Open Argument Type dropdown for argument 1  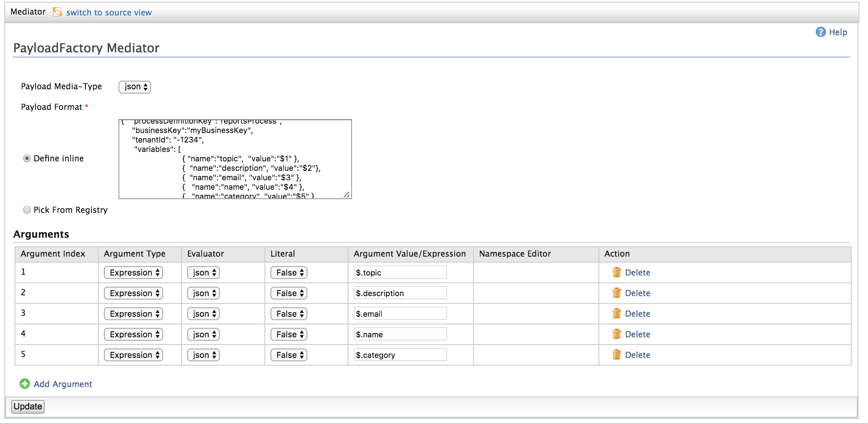click(134, 273)
